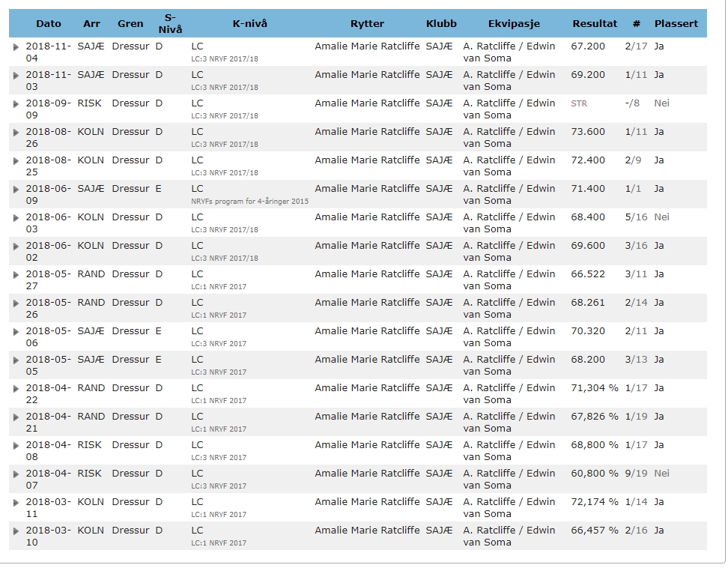Click the 2/16 placement cell
This screenshot has width=728, height=577.
(x=636, y=530)
